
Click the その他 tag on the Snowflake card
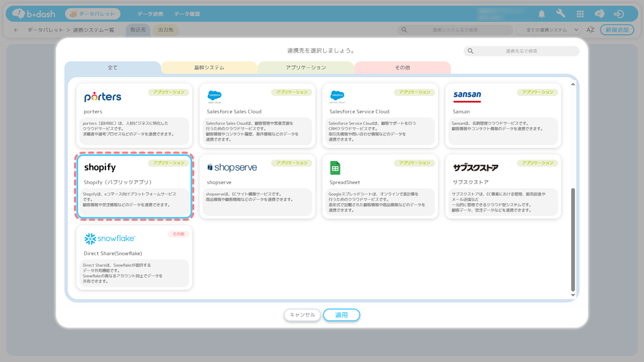[x=178, y=234]
